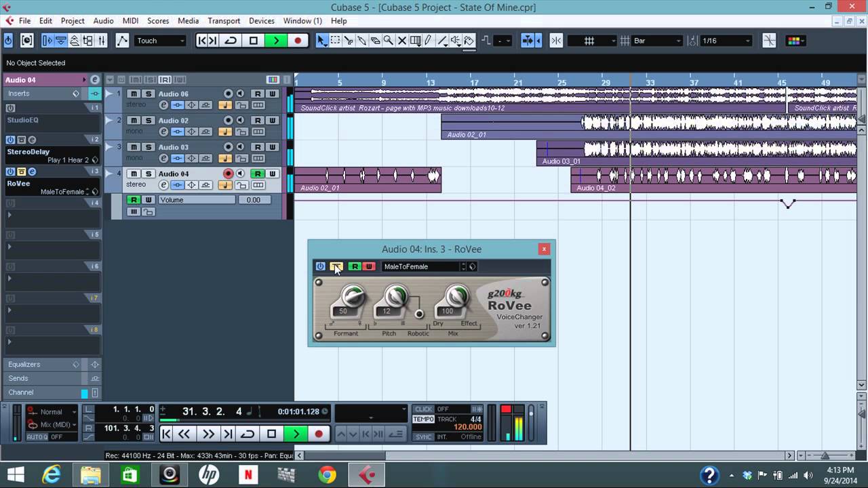Click Play in the bottom transport panel
The width and height of the screenshot is (868, 488).
pyautogui.click(x=296, y=434)
